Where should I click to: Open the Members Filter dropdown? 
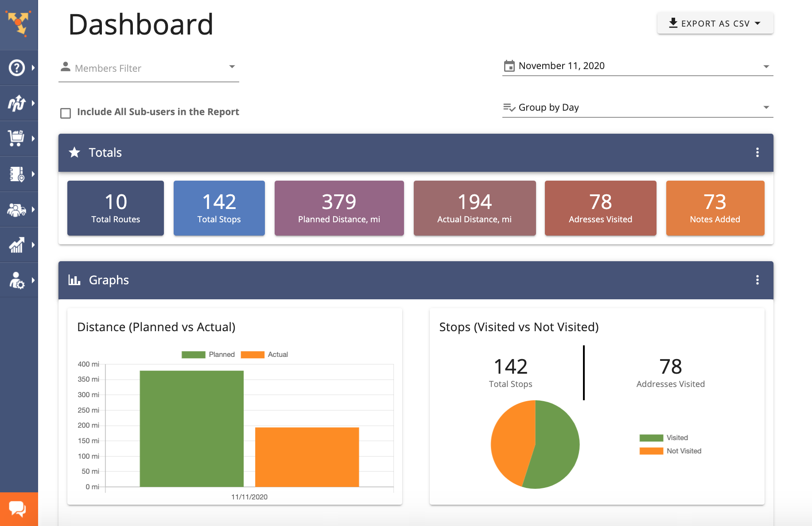click(149, 68)
